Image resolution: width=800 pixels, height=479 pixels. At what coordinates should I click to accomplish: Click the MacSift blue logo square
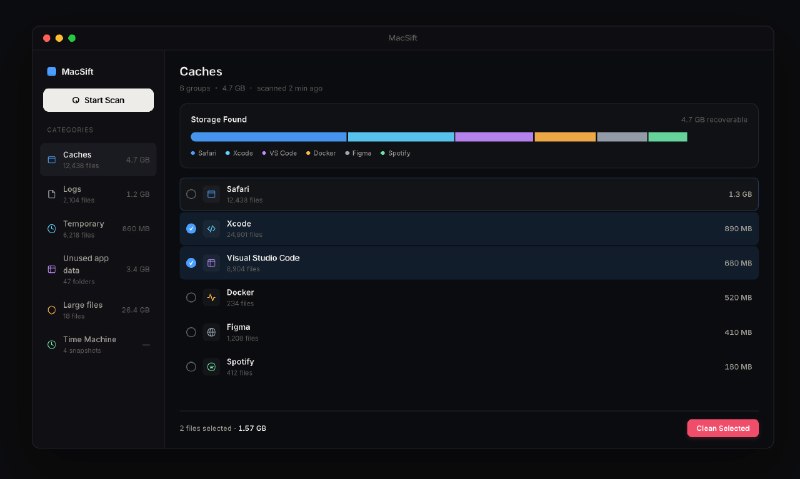52,71
